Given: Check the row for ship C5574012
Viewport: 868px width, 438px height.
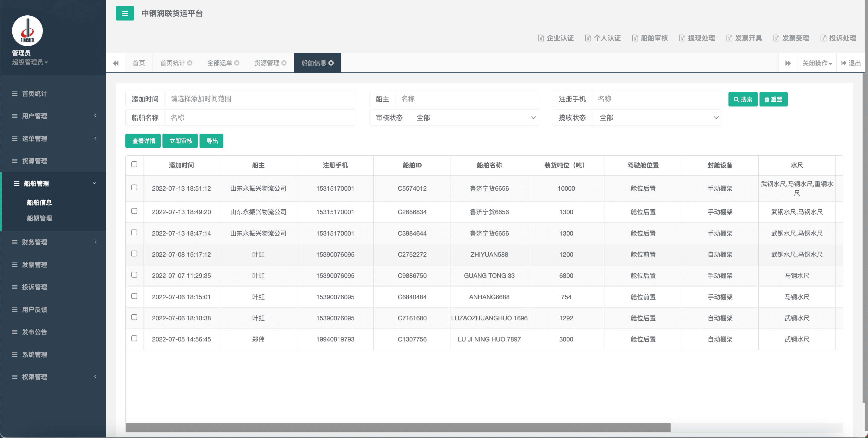Looking at the screenshot, I should point(134,187).
